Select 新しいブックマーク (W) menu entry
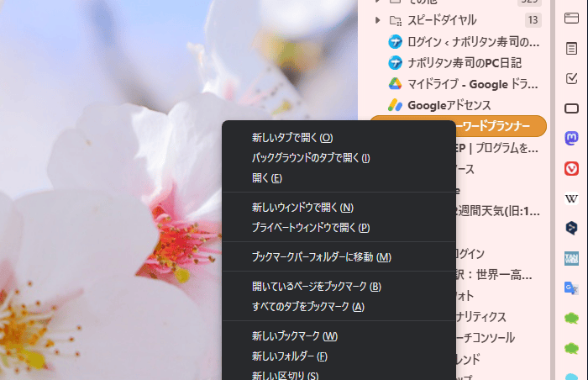588x380 pixels. 339,336
